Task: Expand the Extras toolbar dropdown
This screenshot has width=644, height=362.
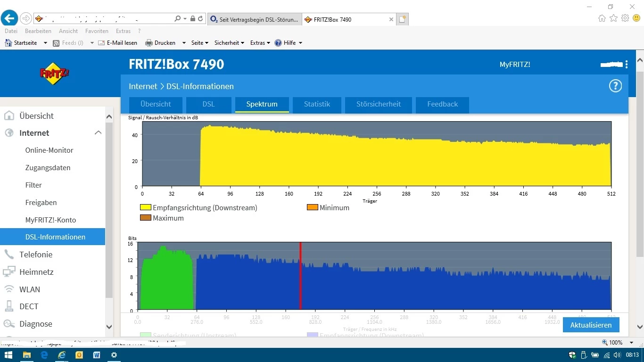Action: click(x=260, y=43)
